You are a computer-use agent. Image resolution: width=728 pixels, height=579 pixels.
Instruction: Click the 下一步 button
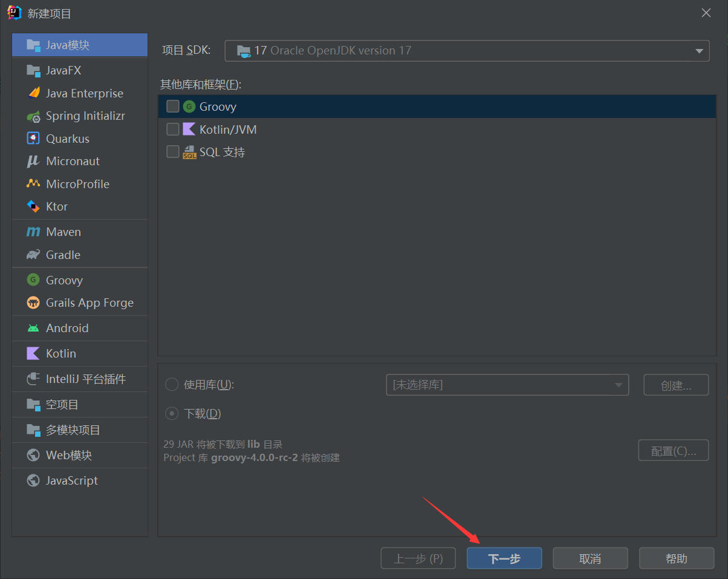coord(504,558)
